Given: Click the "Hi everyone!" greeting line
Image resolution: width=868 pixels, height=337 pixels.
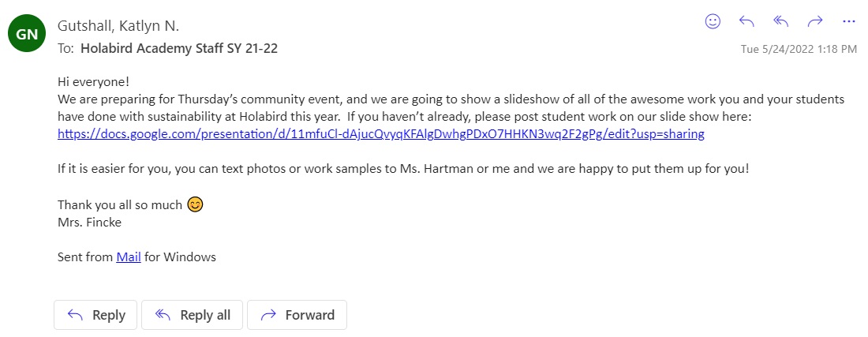Looking at the screenshot, I should [x=94, y=81].
